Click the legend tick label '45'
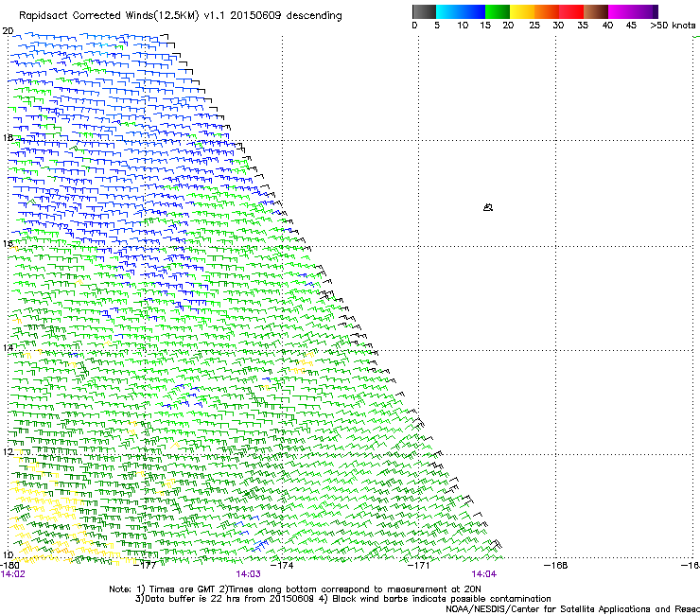The image size is (700, 615). point(631,26)
